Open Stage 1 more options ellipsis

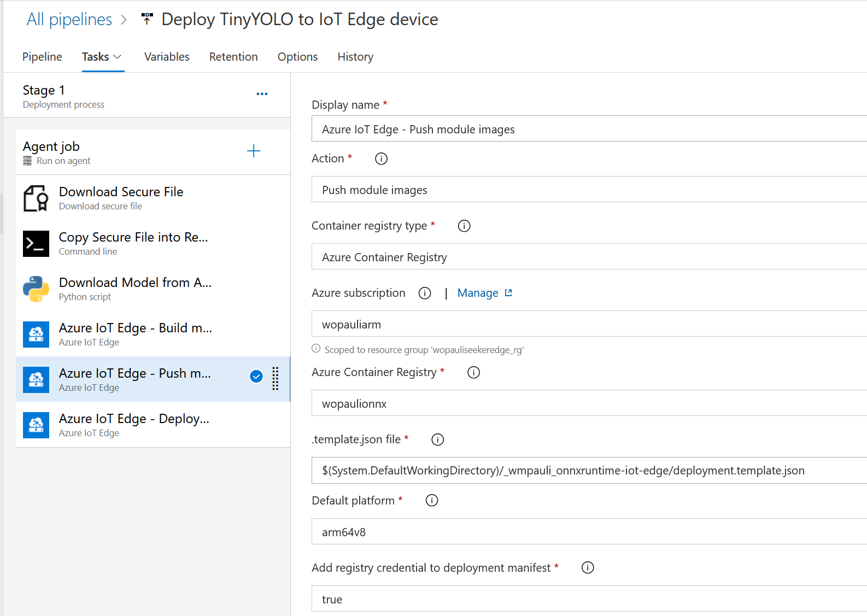pos(262,94)
